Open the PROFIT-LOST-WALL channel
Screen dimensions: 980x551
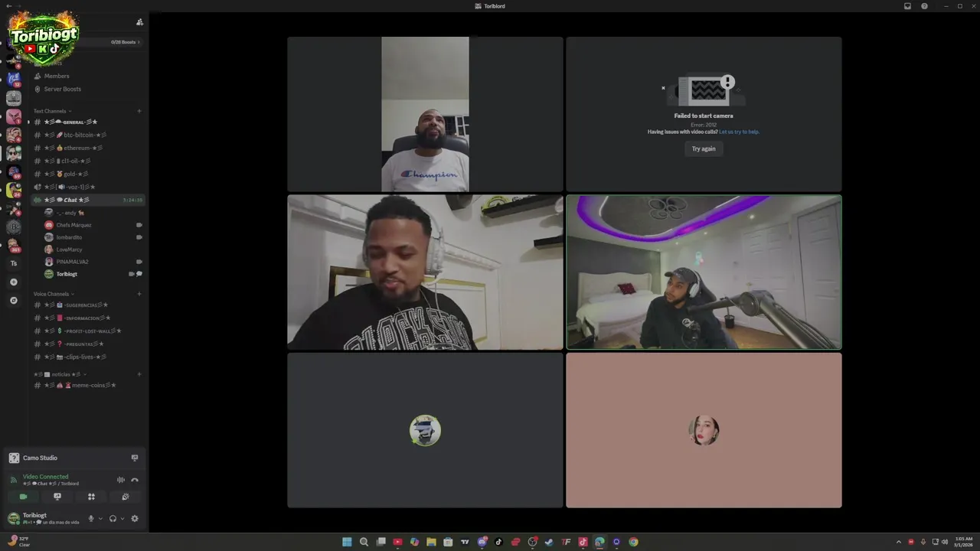pyautogui.click(x=87, y=331)
